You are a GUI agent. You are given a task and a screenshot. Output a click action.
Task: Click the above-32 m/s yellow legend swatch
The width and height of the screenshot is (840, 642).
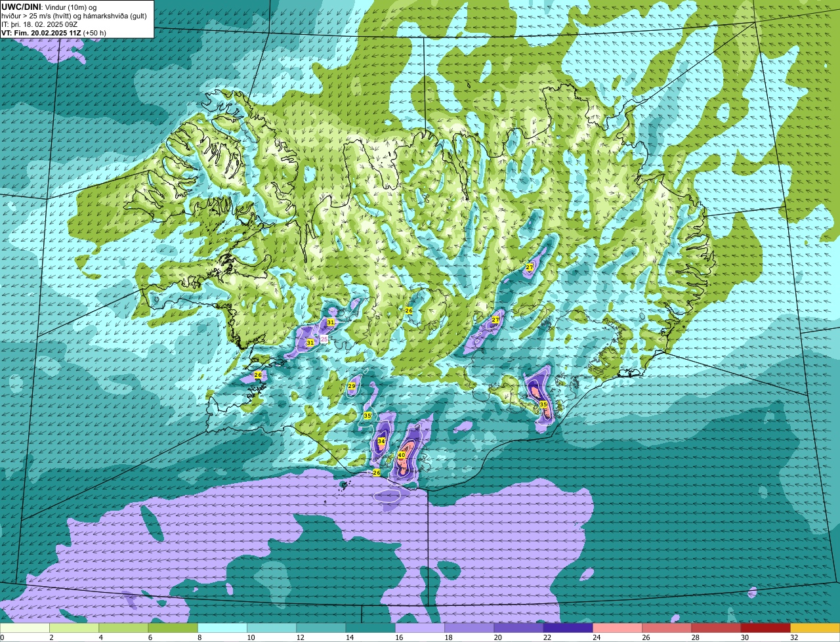coord(815,628)
